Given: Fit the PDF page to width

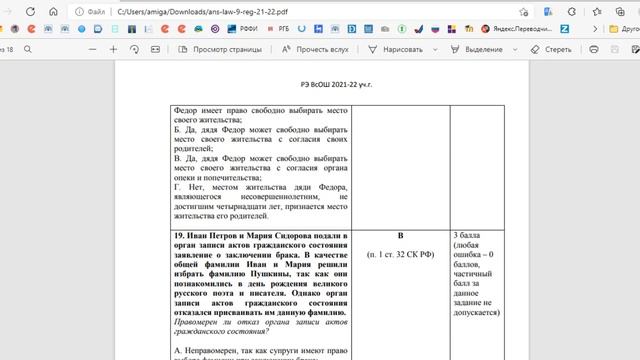Looking at the screenshot, I should click(x=156, y=49).
